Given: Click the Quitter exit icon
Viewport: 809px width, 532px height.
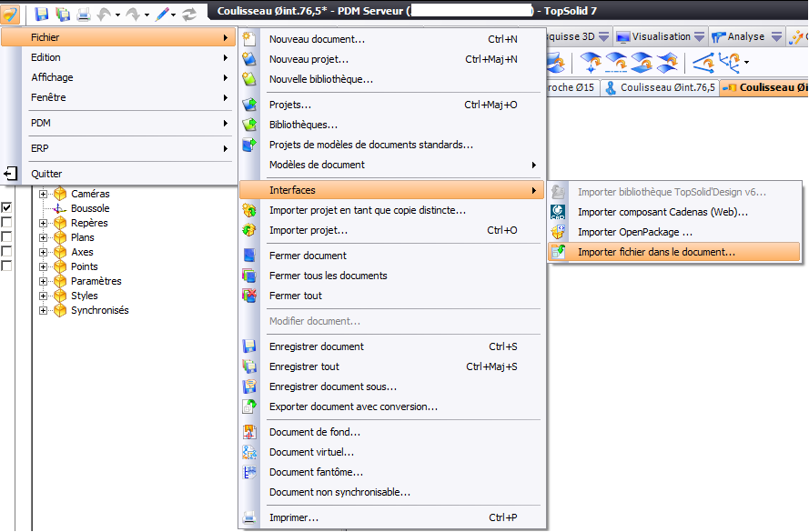Looking at the screenshot, I should click(x=10, y=174).
